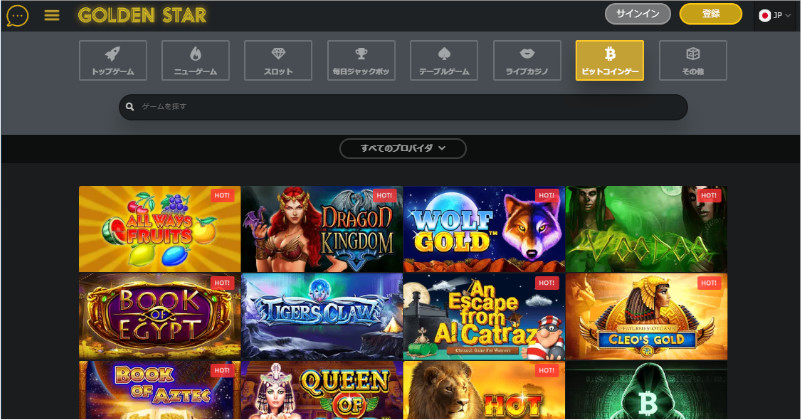Click the Golden Star logo

142,15
